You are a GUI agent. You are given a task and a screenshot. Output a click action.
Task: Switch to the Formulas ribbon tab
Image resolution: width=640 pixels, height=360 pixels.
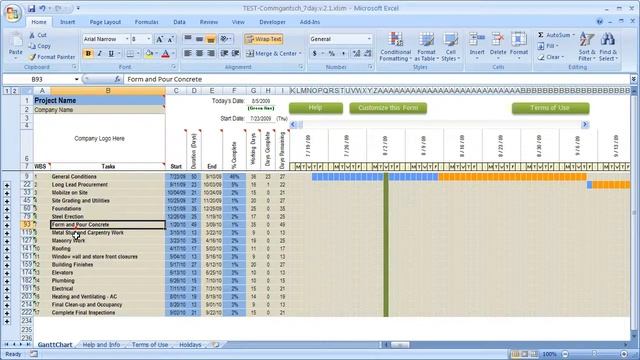(147, 22)
